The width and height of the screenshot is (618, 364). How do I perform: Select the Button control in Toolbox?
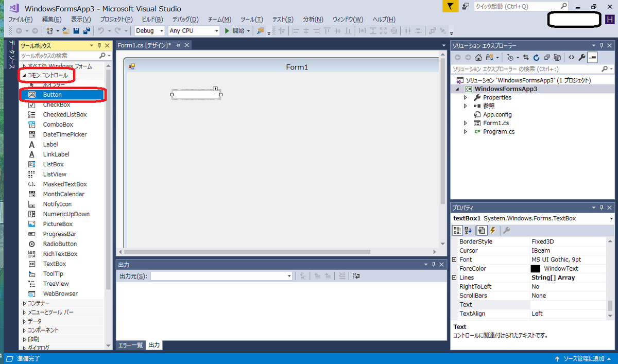(x=62, y=95)
